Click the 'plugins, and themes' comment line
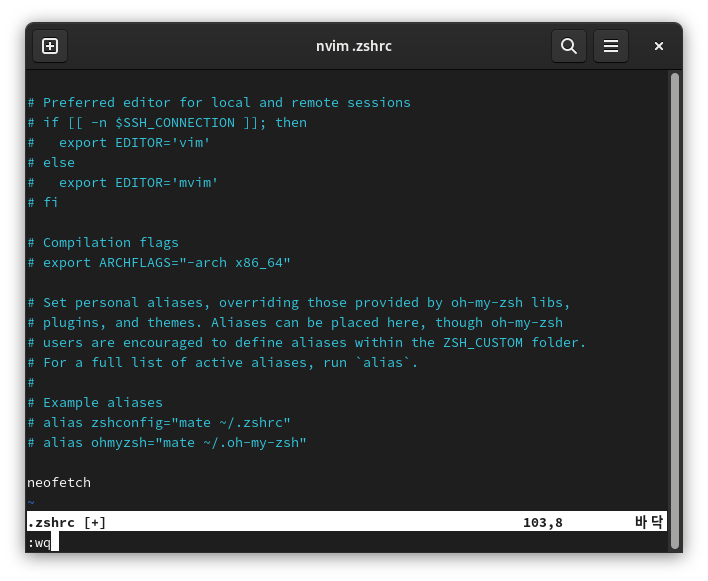708x581 pixels. click(295, 322)
